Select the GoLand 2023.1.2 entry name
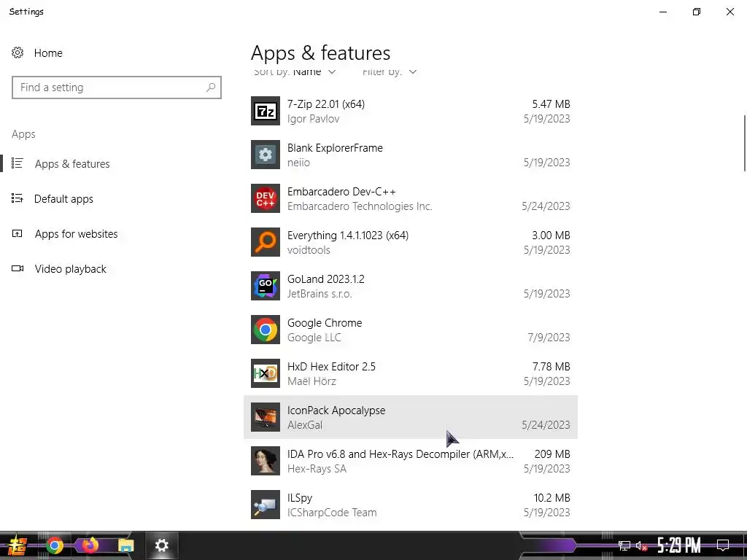Screen dimensions: 747x560 tap(326, 279)
